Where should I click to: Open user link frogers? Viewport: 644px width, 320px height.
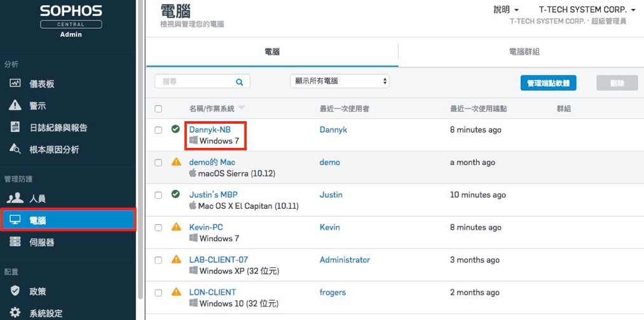click(332, 292)
